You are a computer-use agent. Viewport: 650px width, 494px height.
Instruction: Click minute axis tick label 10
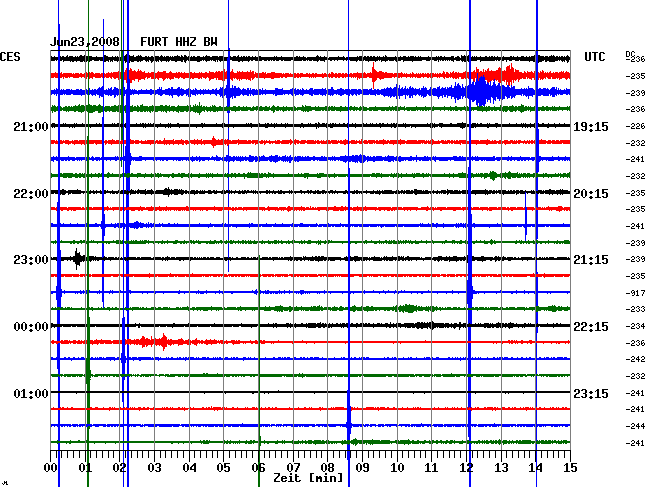pyautogui.click(x=397, y=468)
